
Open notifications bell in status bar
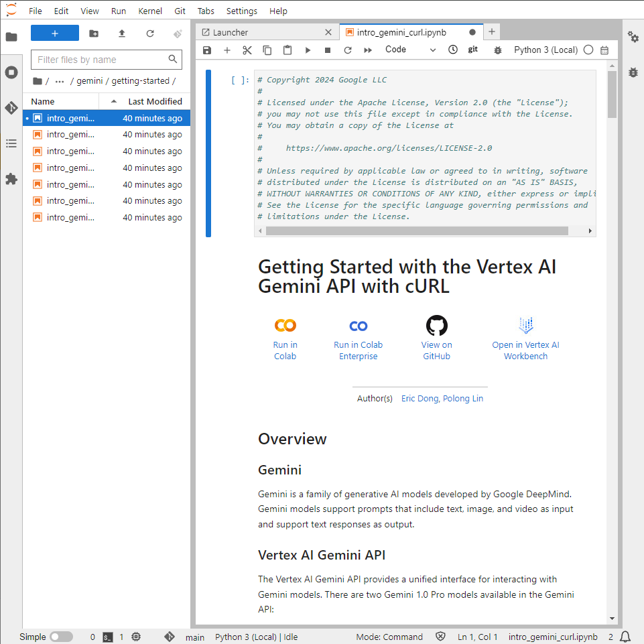(625, 637)
